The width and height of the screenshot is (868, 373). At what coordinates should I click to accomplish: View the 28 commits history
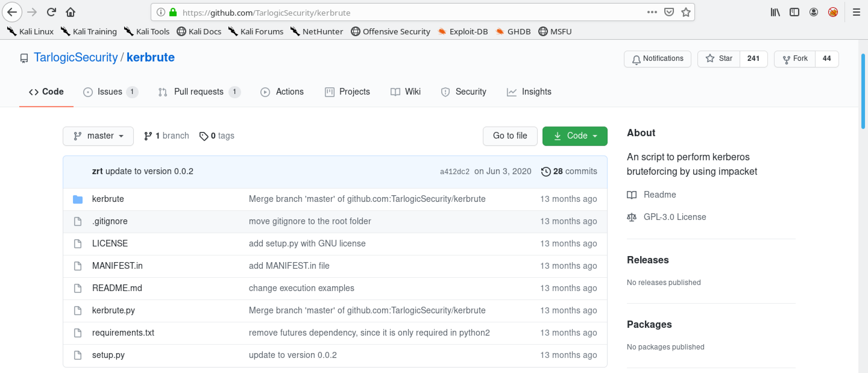click(x=569, y=171)
